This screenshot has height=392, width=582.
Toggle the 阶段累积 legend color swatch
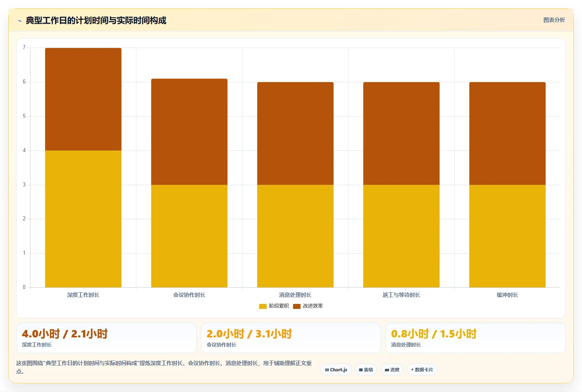[263, 306]
